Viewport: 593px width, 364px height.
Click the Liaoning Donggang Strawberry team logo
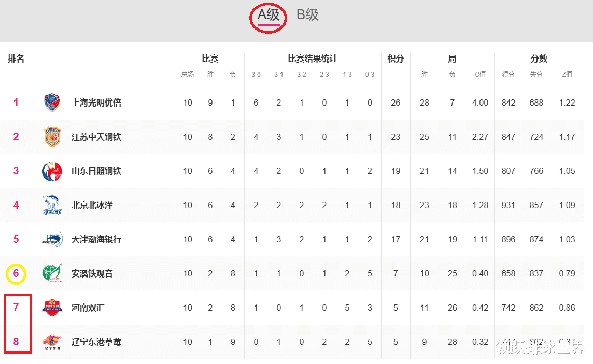coord(52,342)
